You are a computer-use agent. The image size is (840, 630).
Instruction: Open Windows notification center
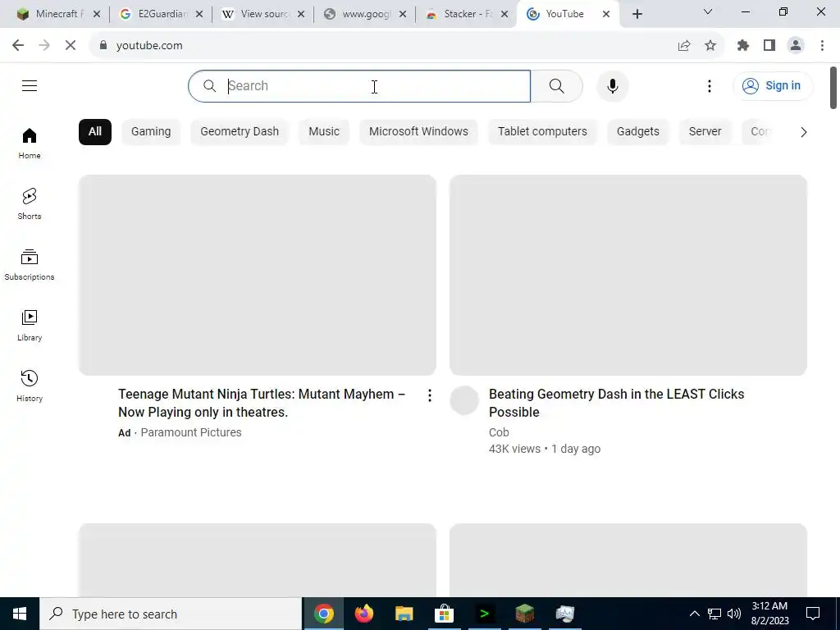tap(813, 614)
